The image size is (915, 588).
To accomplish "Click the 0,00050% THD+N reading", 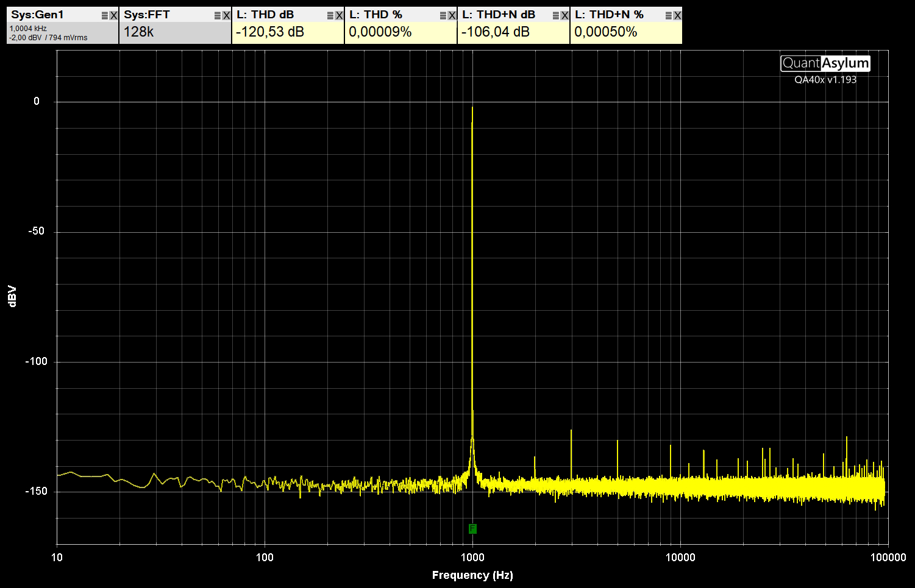I will pyautogui.click(x=606, y=32).
